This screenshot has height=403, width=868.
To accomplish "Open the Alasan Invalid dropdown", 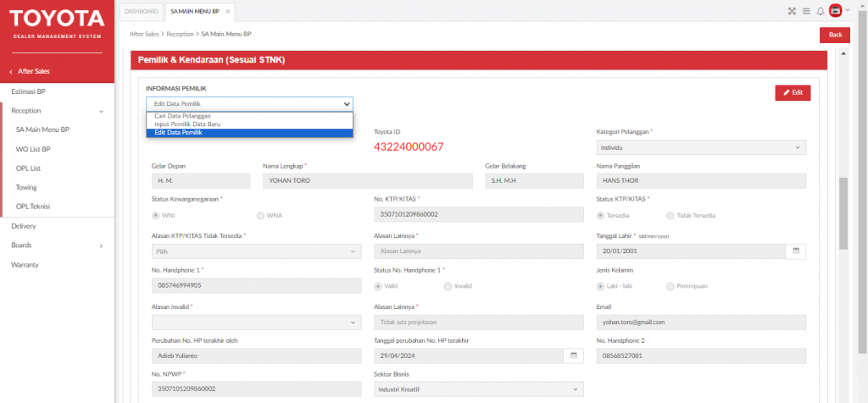I will click(x=256, y=323).
